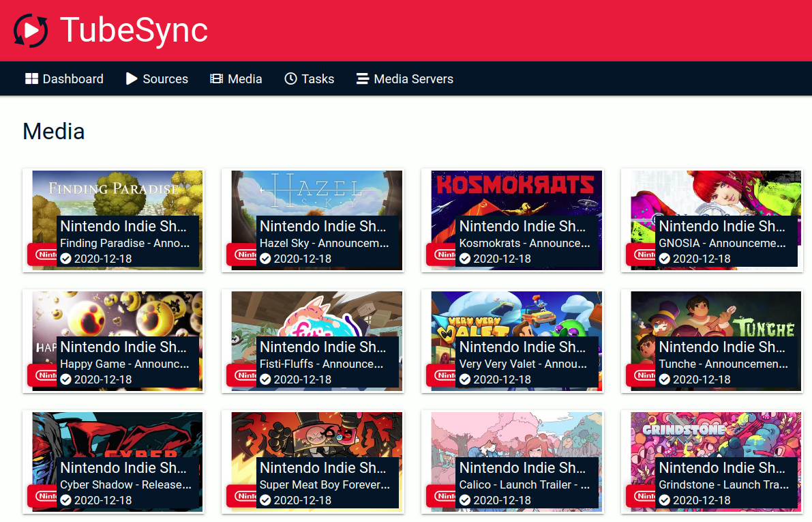Open the Kosmokrats announcement link
This screenshot has width=812, height=522.
click(x=524, y=243)
